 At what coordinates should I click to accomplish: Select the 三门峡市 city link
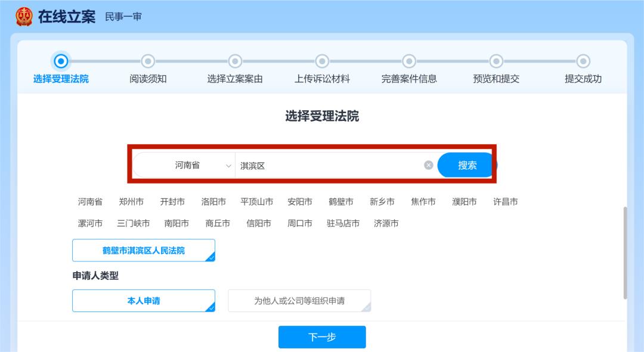click(134, 223)
